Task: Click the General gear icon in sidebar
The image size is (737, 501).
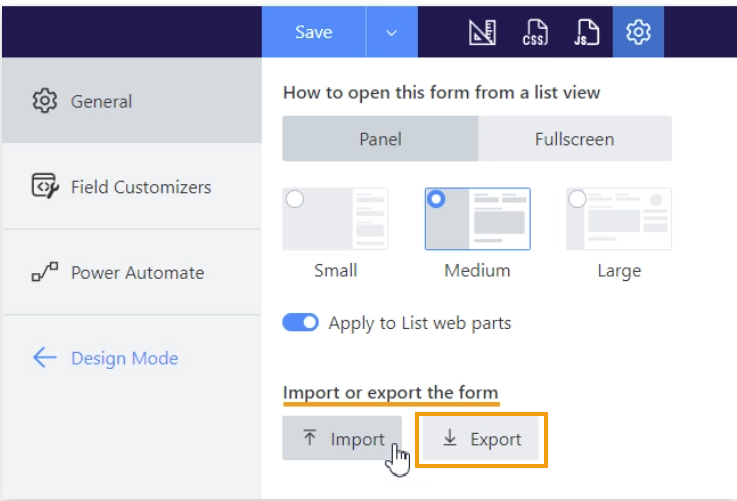Action: point(45,101)
